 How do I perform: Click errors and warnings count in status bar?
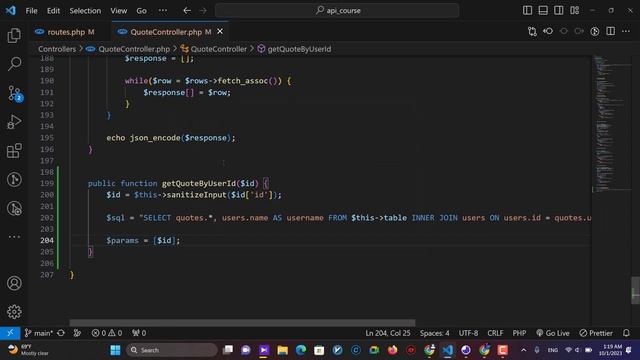(107, 333)
